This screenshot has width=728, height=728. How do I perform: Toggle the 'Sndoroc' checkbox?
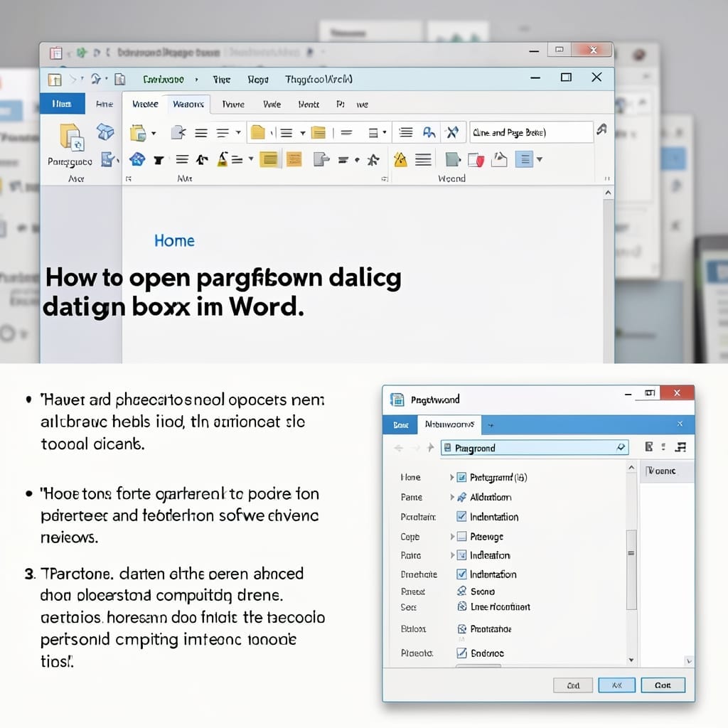pyautogui.click(x=461, y=653)
